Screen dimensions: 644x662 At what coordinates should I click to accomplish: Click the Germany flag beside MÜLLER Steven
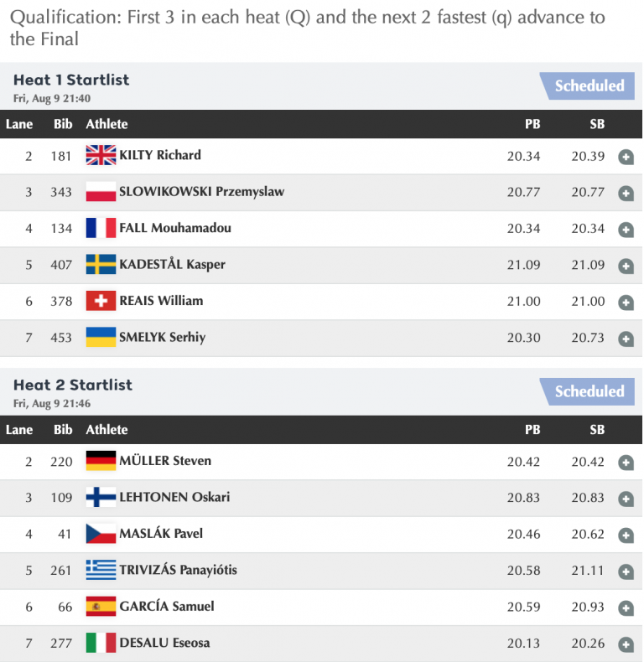(101, 461)
